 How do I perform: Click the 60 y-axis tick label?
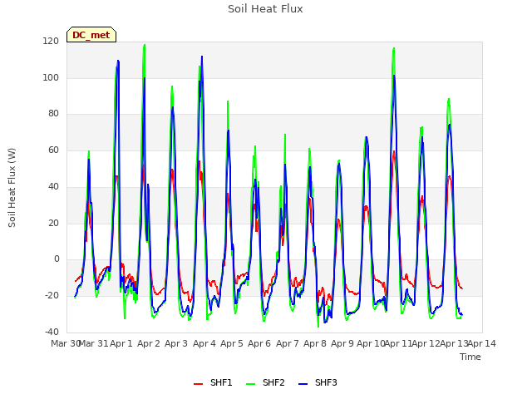(53, 150)
